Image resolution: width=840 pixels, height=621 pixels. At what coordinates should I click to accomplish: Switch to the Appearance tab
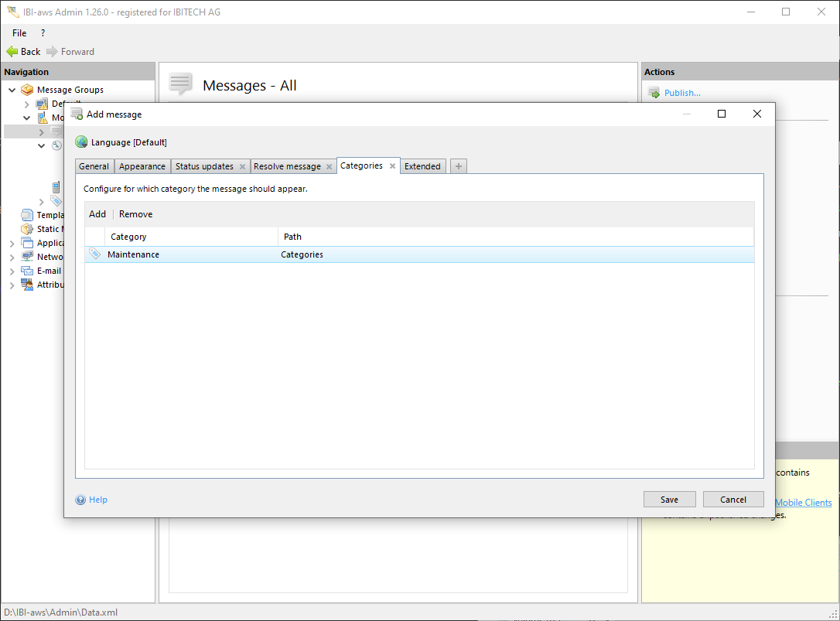coord(142,166)
